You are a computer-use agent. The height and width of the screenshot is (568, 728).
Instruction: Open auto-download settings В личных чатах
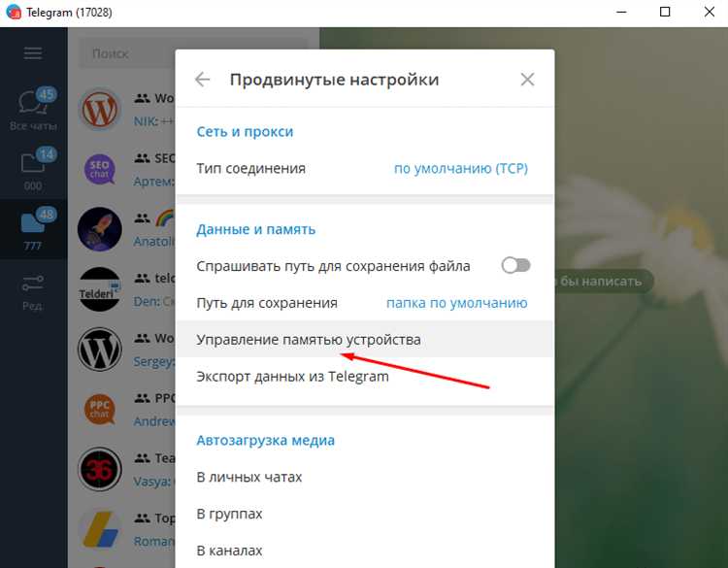click(x=365, y=477)
